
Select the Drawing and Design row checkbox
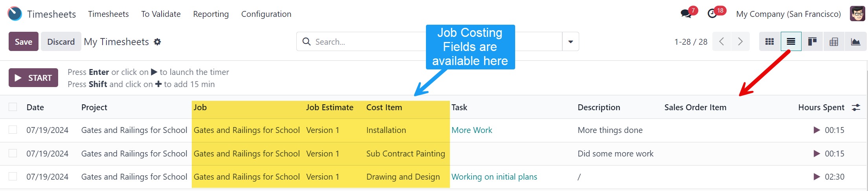pyautogui.click(x=13, y=176)
